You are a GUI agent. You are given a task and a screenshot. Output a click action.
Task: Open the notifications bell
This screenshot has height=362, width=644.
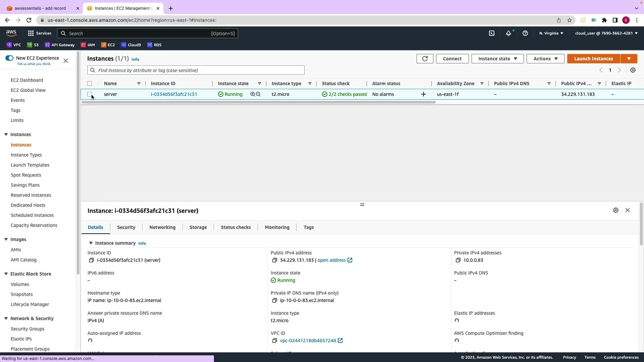pos(508,33)
